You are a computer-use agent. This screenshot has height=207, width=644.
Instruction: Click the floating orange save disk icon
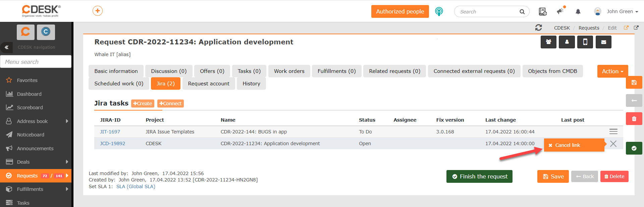tap(634, 82)
